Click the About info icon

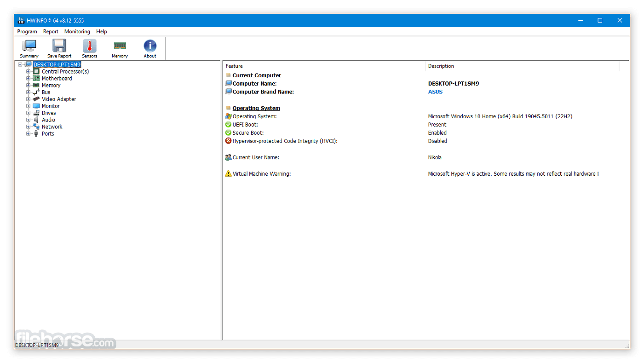[150, 46]
